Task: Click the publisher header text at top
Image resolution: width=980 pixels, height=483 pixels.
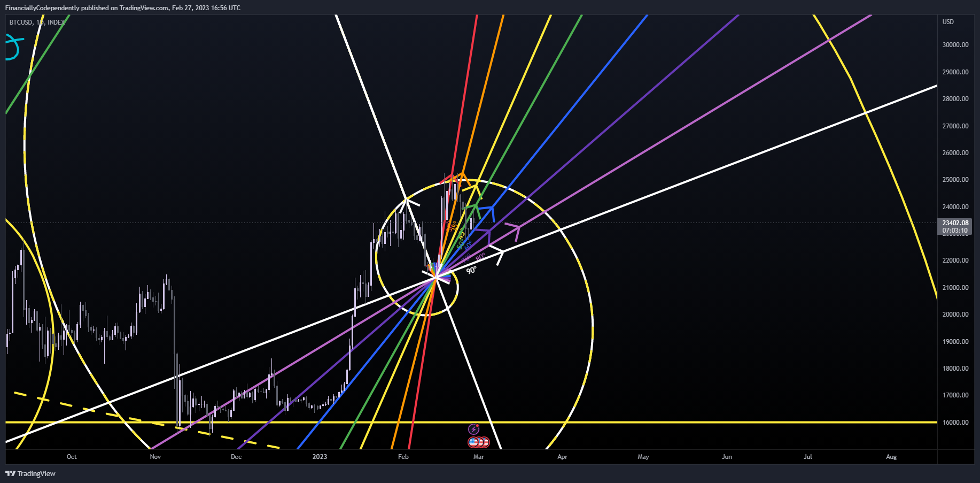Action: point(122,7)
